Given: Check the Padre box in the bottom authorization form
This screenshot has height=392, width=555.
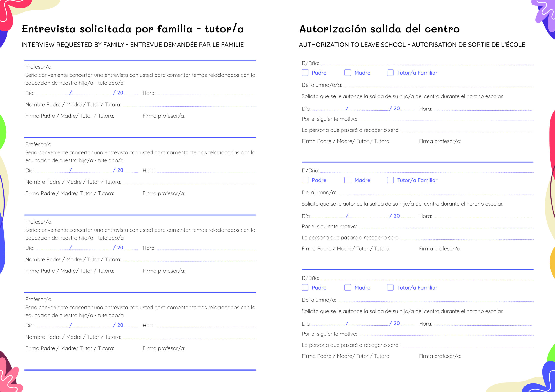Looking at the screenshot, I should pyautogui.click(x=305, y=287).
